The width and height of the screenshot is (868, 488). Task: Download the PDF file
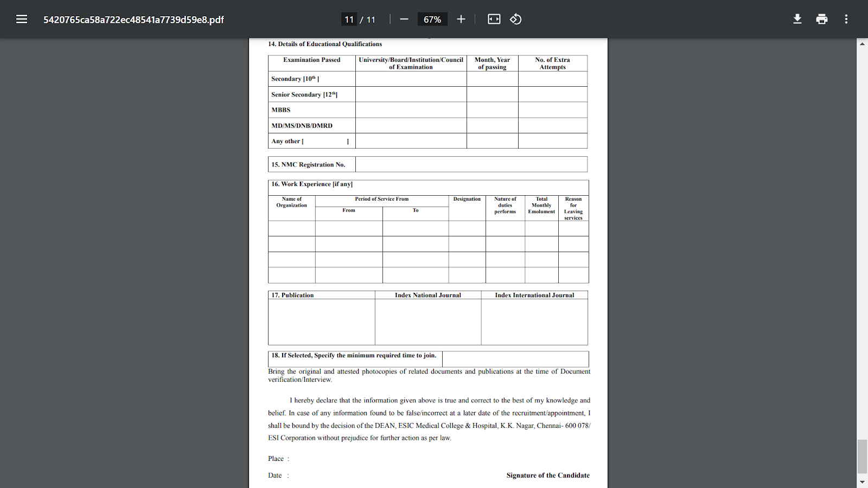click(797, 20)
